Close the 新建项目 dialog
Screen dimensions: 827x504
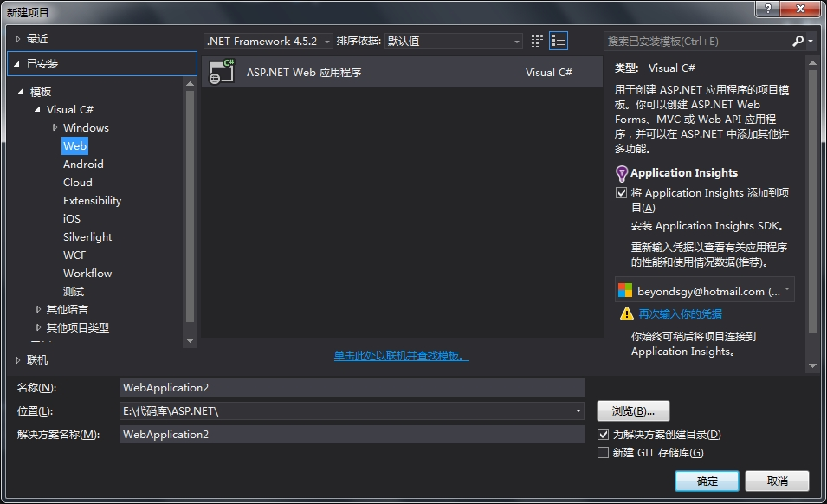tap(801, 9)
